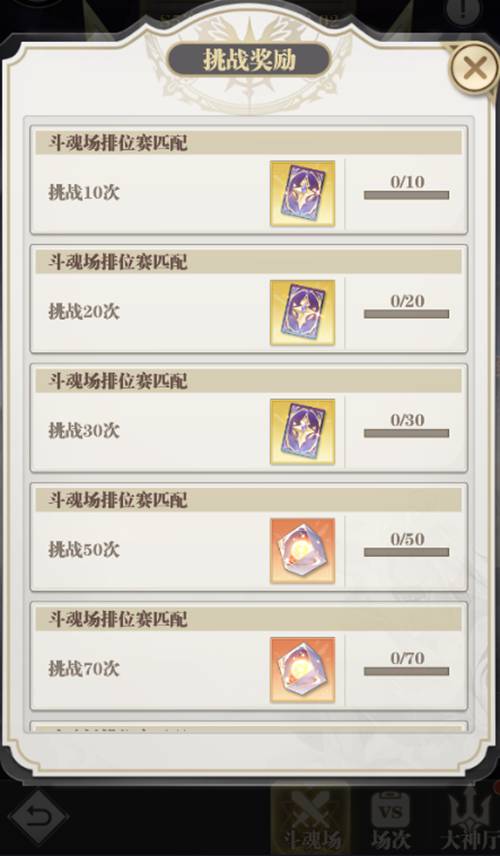Tap the exclamation info icon at top
This screenshot has width=500, height=856.
click(463, 9)
